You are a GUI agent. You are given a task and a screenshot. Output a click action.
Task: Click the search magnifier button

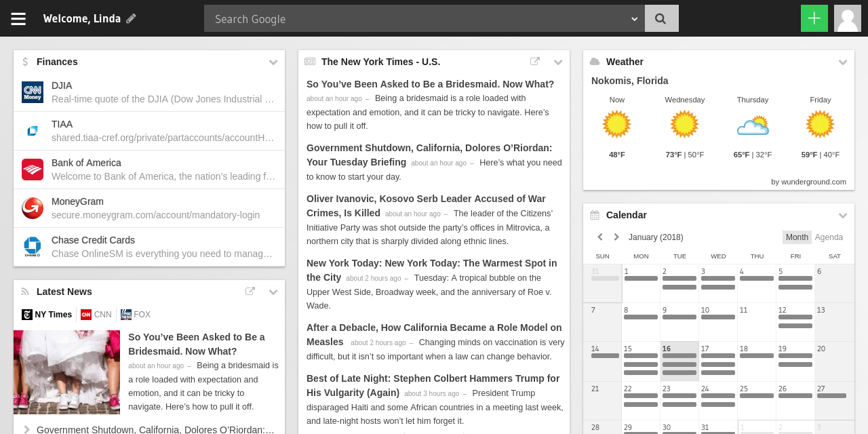coord(662,18)
